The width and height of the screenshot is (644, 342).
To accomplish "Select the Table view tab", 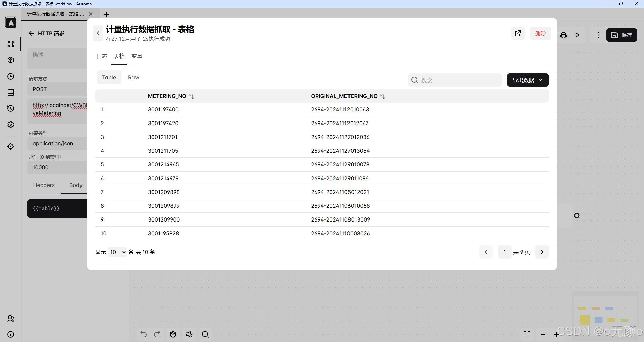I will (109, 77).
